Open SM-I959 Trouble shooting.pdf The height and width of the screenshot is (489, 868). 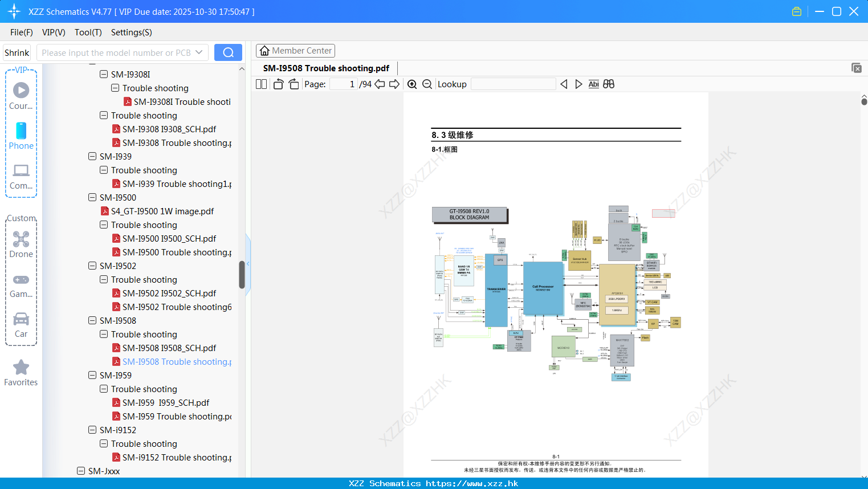[172, 416]
